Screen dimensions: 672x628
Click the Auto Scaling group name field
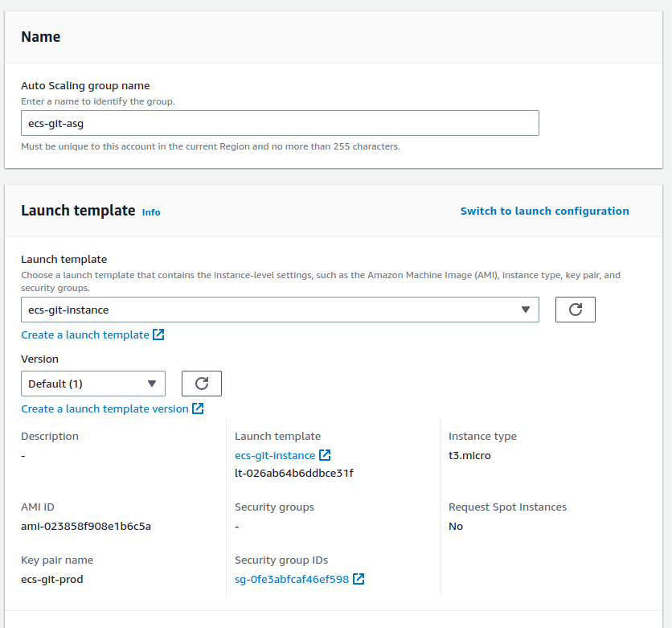point(279,123)
